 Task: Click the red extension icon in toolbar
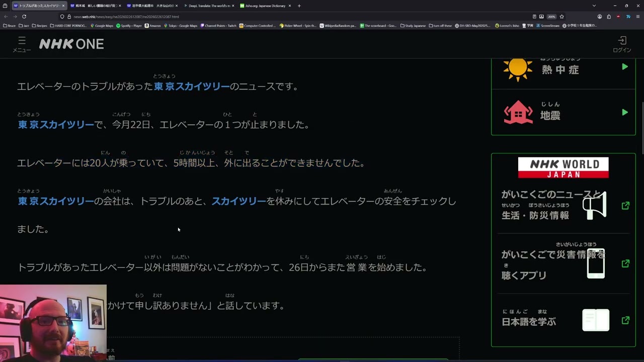pos(618,17)
